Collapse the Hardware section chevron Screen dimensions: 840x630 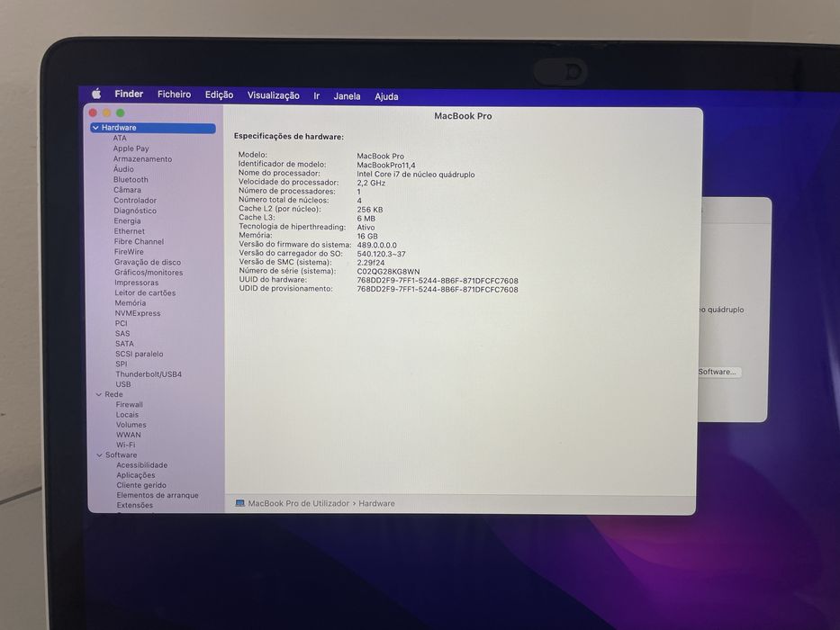pyautogui.click(x=95, y=128)
